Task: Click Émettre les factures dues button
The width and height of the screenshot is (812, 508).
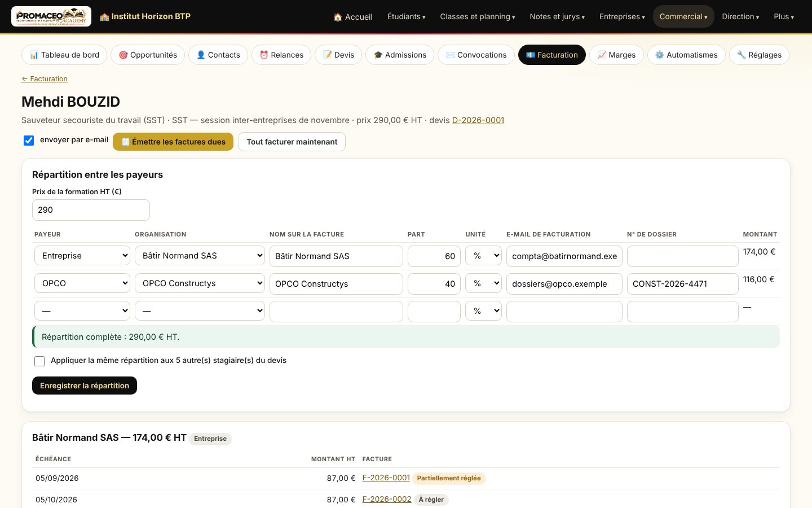Action: (173, 142)
